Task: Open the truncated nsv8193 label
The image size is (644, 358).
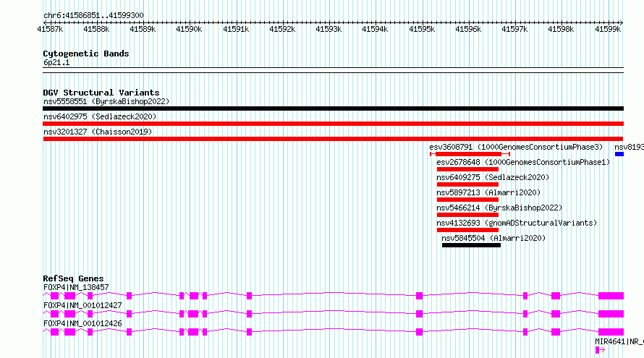Action: click(629, 147)
